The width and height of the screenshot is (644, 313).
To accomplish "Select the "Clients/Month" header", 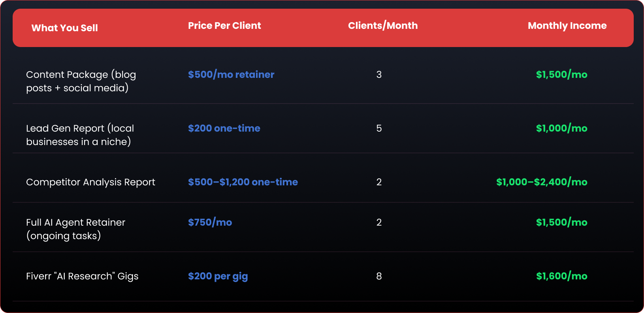I will click(382, 26).
